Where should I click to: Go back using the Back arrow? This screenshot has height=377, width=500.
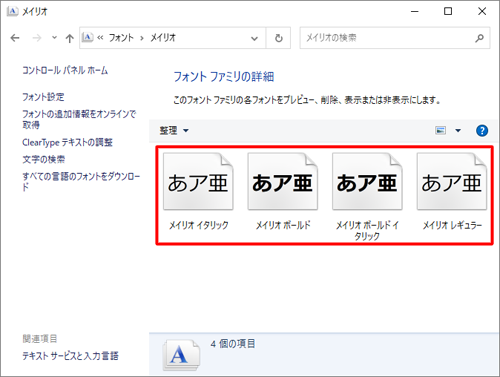tap(15, 38)
